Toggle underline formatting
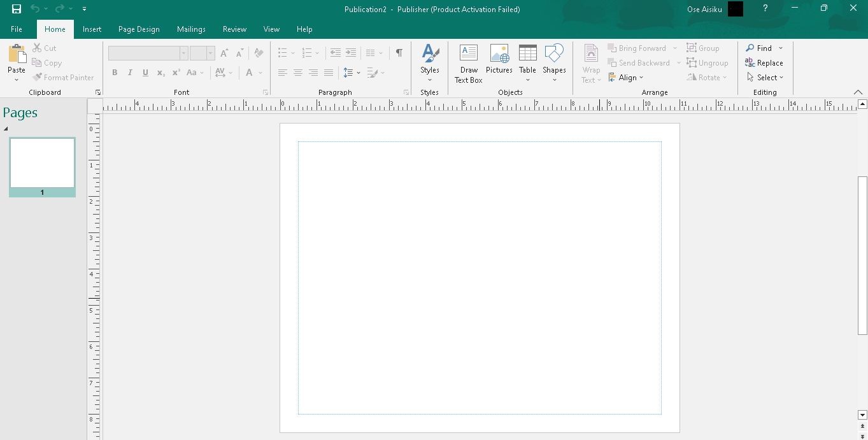868x440 pixels. [145, 73]
